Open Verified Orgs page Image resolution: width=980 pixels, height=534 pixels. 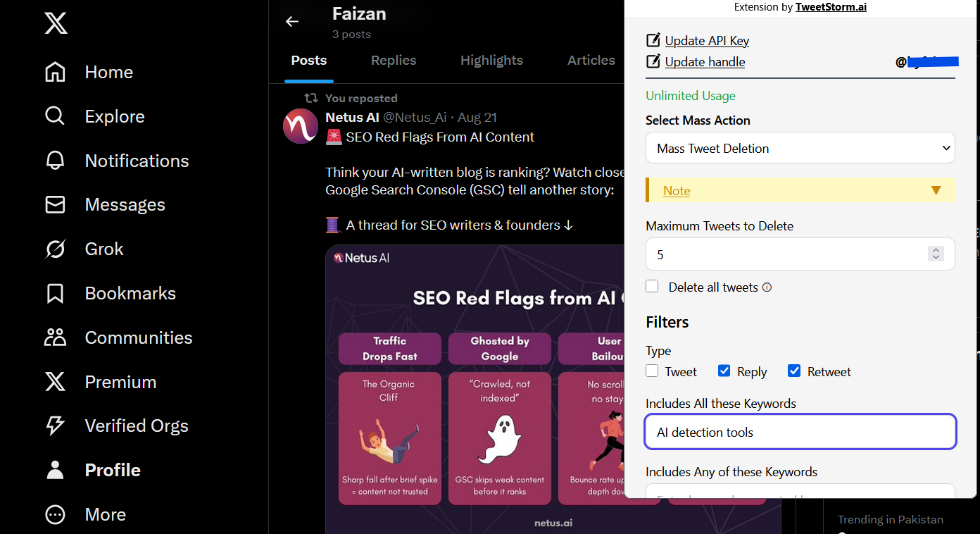pos(136,426)
